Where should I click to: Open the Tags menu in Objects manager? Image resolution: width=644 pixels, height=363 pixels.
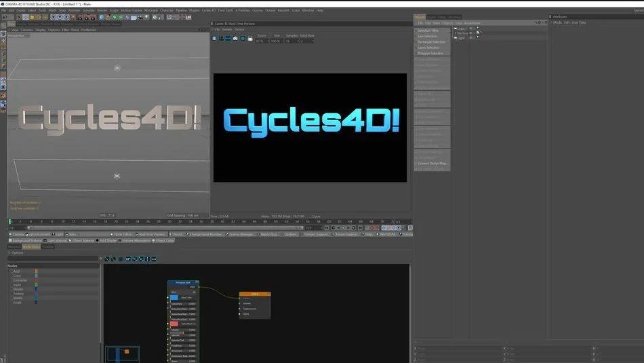click(458, 23)
